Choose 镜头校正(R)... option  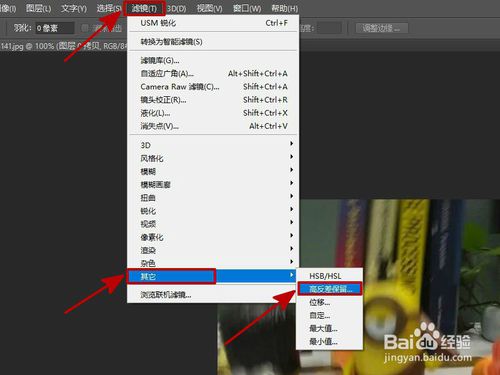click(x=213, y=100)
